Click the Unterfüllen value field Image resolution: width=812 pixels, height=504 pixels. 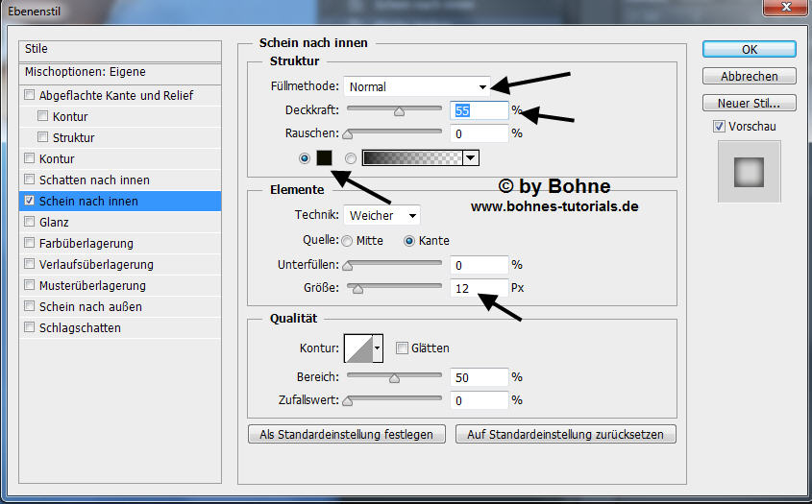pyautogui.click(x=479, y=265)
